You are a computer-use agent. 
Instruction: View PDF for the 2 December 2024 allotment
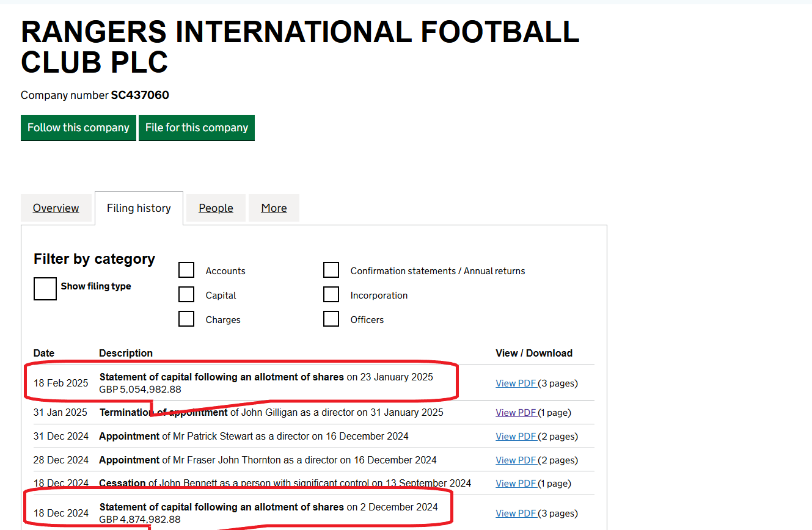516,514
